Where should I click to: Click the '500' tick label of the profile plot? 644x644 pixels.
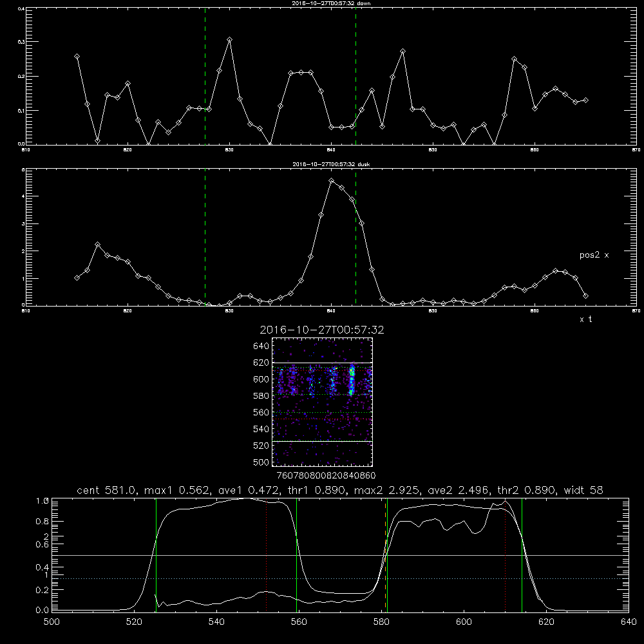tap(52, 622)
